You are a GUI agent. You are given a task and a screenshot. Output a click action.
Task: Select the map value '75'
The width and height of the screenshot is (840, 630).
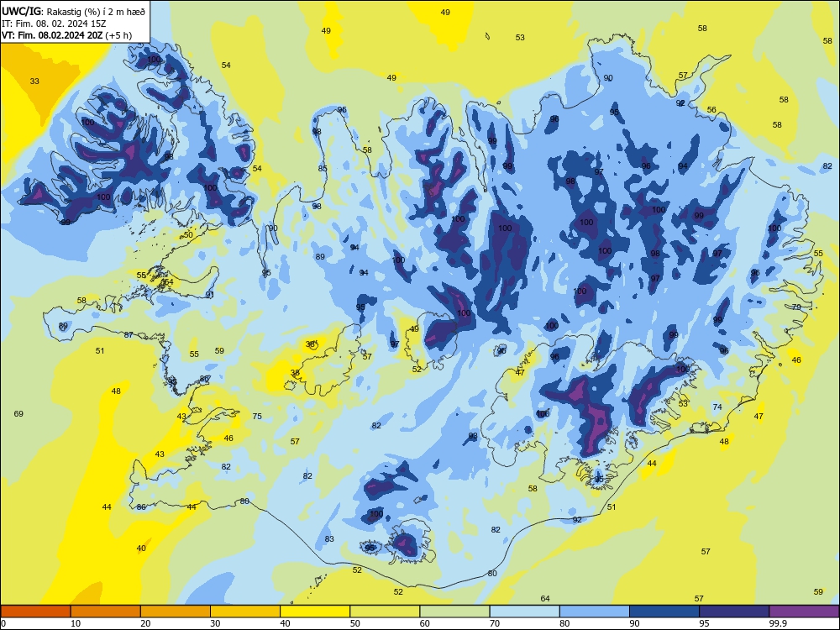click(x=257, y=417)
